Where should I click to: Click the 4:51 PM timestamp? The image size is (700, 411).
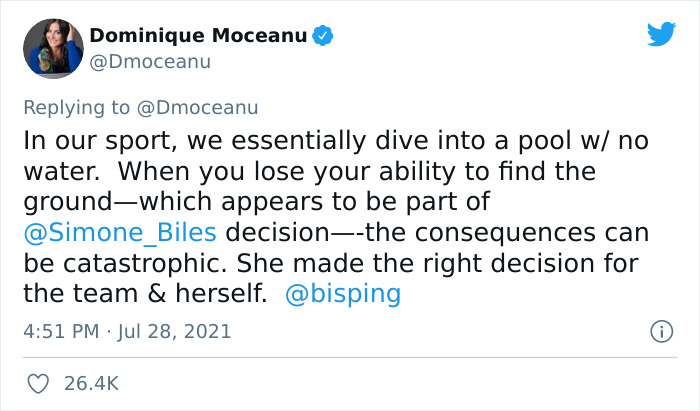click(58, 331)
